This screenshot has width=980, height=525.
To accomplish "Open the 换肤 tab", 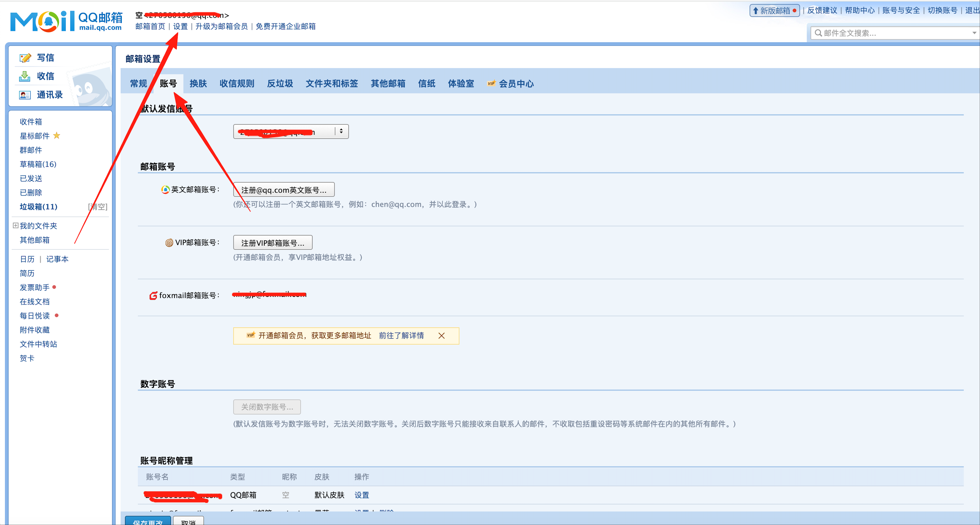I will click(x=198, y=83).
